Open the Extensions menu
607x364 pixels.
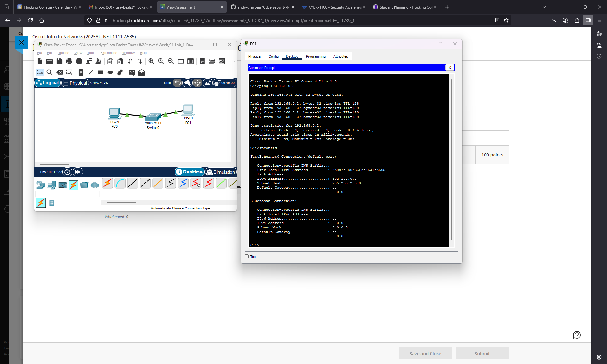(x=108, y=53)
